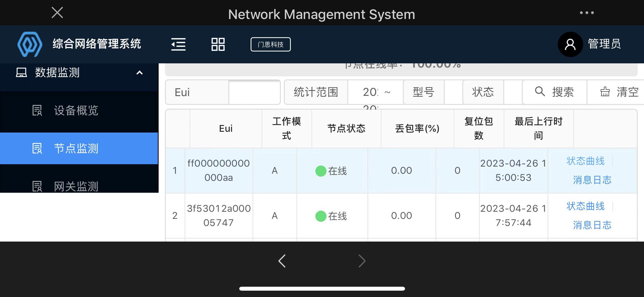
Task: Tap the three-dot more options icon
Action: coord(587,13)
